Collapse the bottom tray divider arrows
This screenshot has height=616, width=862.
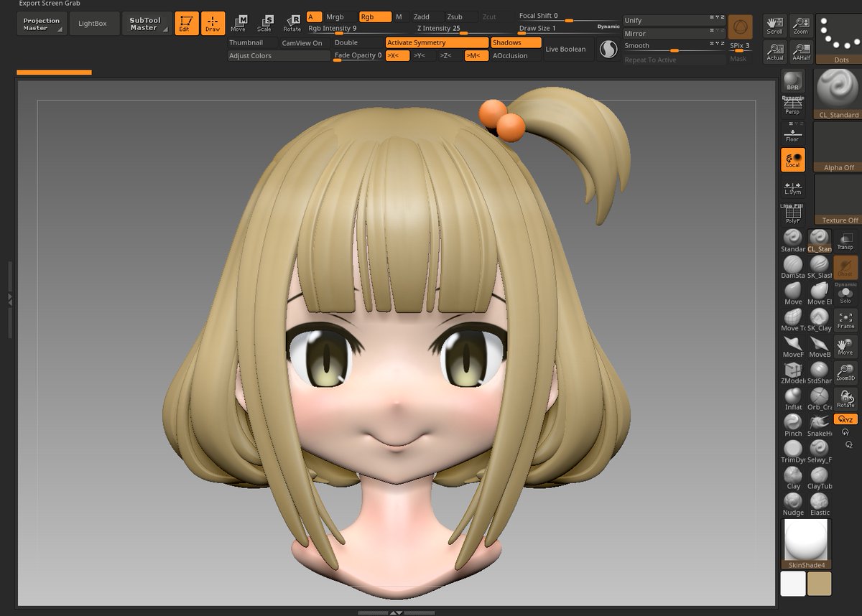(396, 612)
